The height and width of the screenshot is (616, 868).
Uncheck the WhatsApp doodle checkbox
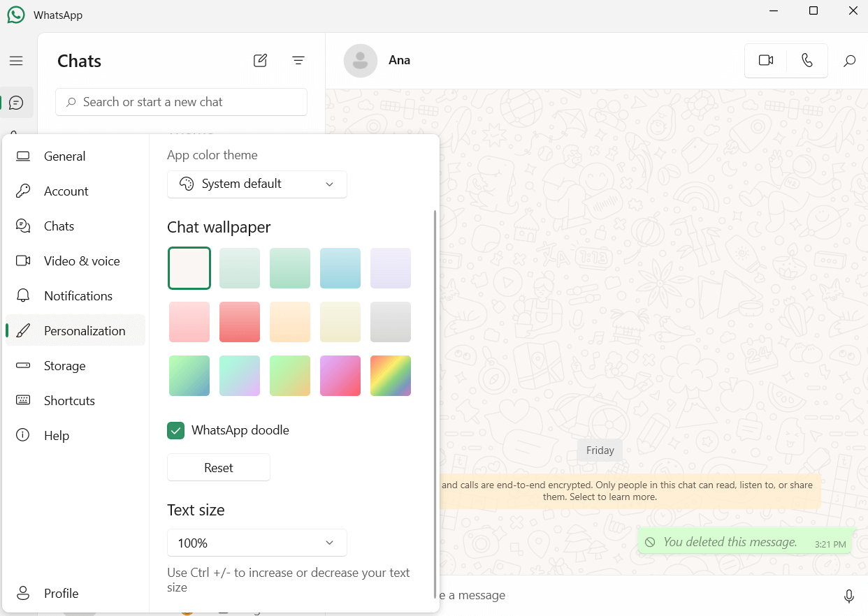[176, 430]
